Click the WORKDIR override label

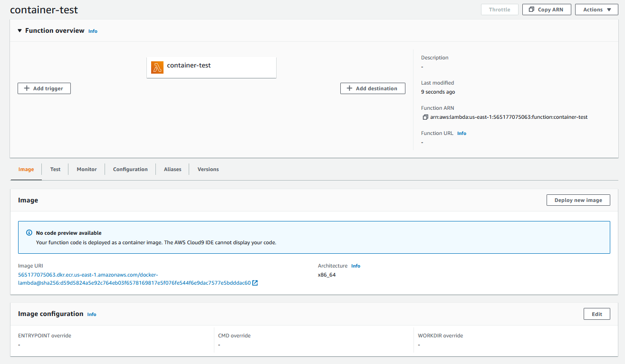(440, 335)
